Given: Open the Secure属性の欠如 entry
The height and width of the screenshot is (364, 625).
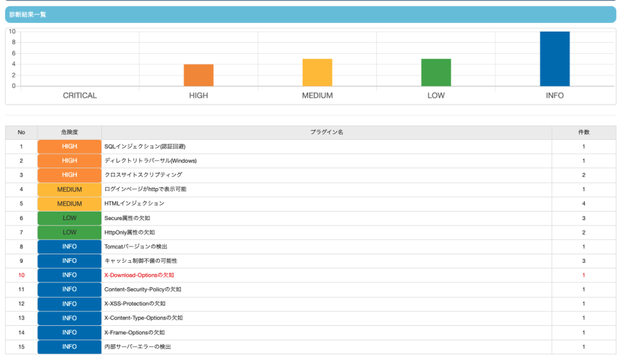Looking at the screenshot, I should coord(311,218).
